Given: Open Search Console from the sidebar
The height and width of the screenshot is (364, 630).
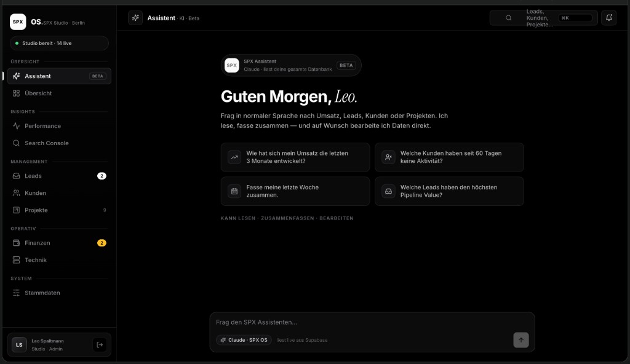Looking at the screenshot, I should click(60, 143).
